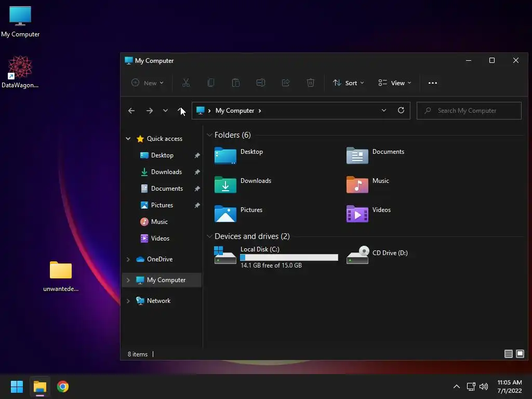
Task: Unpin Downloads via its pin icon
Action: [197, 172]
